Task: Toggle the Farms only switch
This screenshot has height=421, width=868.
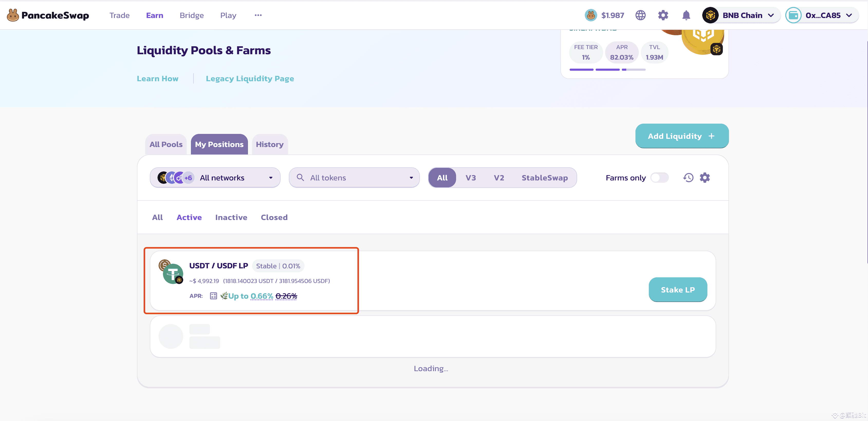Action: pyautogui.click(x=659, y=178)
